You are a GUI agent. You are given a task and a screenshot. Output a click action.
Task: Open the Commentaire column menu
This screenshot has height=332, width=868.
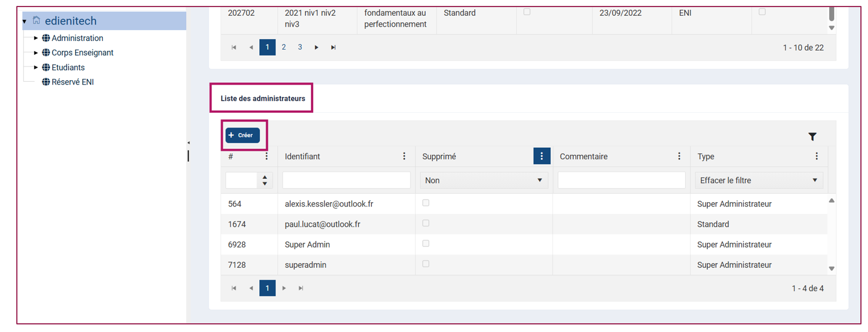pyautogui.click(x=679, y=156)
